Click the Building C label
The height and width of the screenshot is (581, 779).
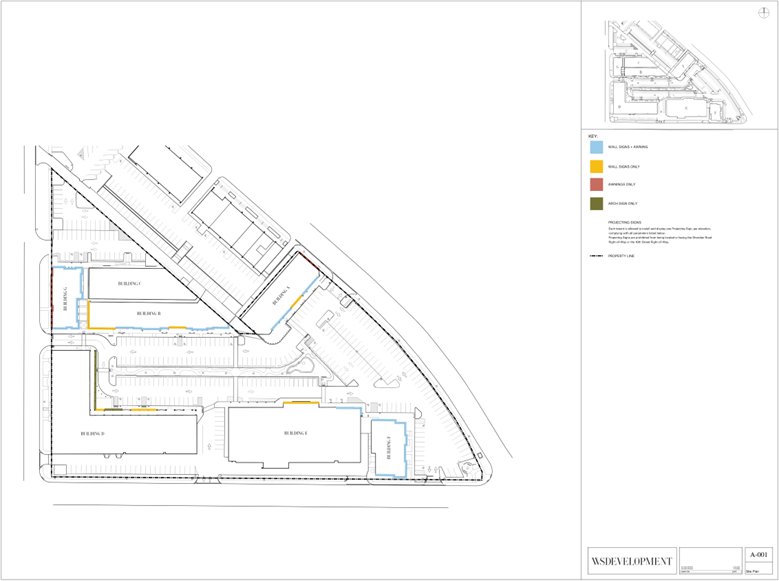(130, 284)
